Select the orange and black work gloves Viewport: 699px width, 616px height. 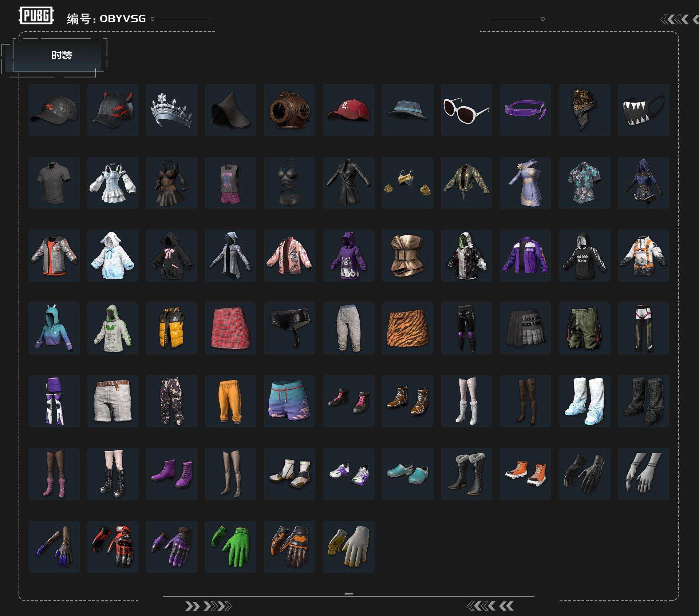tap(289, 547)
